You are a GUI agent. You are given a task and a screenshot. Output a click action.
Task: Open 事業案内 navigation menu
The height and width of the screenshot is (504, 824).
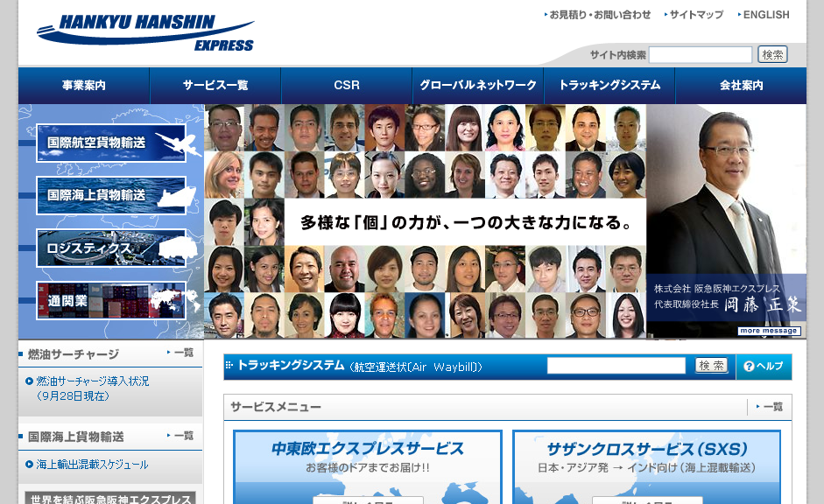tap(83, 86)
